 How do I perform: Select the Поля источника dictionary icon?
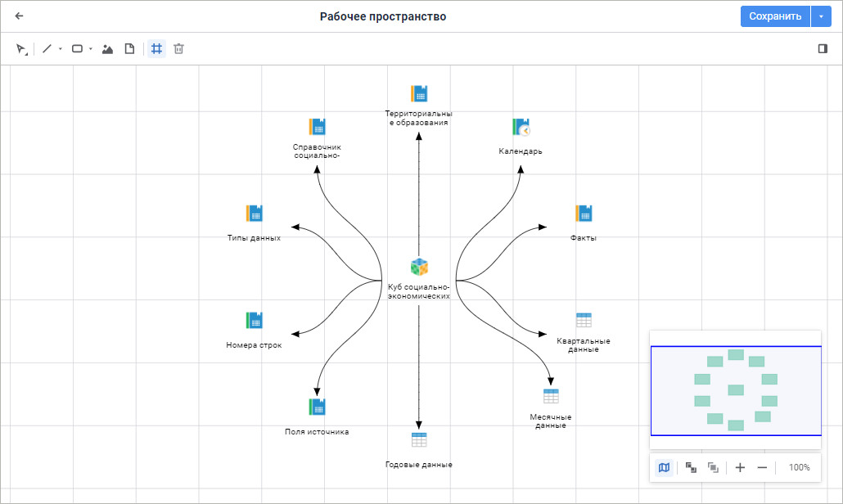point(318,407)
